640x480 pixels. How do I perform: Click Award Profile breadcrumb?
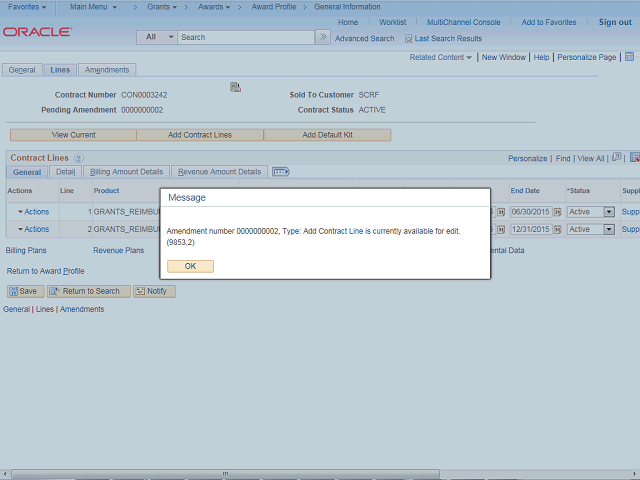tap(274, 7)
